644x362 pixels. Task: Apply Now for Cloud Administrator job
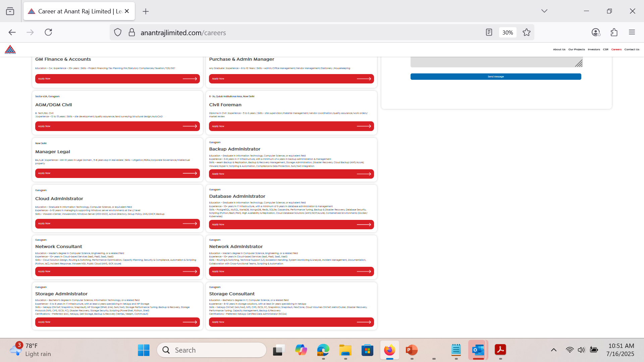(x=117, y=224)
